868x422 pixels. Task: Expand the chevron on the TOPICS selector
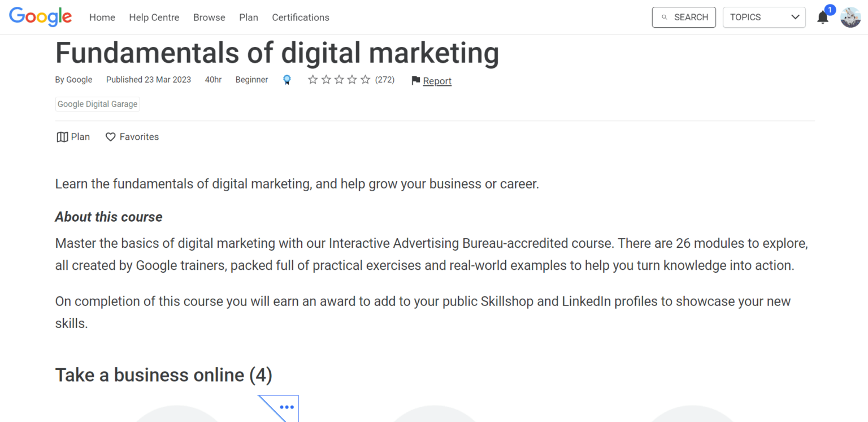tap(795, 17)
